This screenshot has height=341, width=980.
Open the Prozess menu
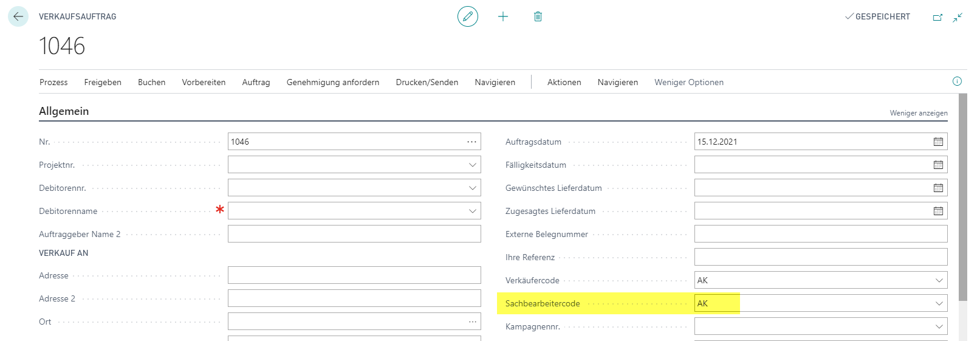(53, 82)
